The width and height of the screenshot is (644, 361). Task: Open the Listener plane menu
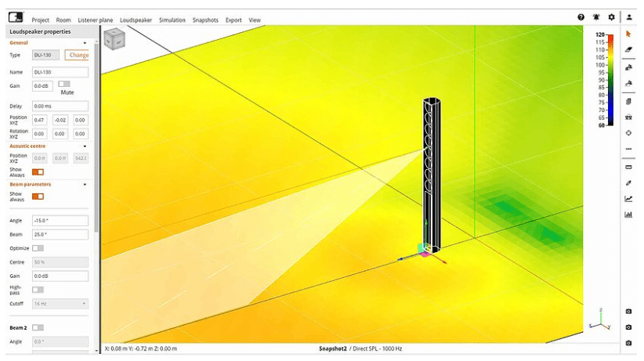(95, 20)
